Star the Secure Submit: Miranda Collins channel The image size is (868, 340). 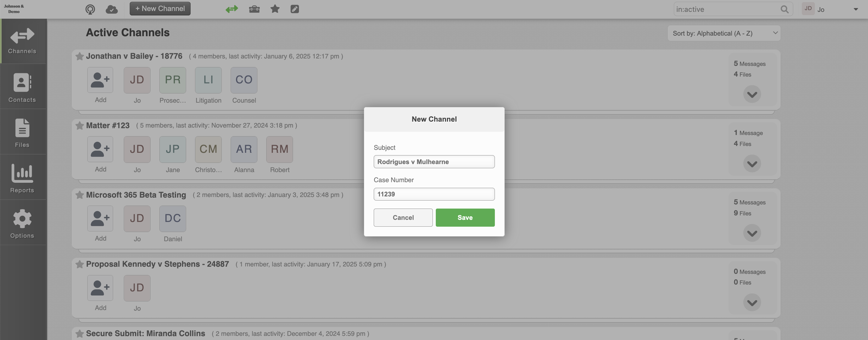point(80,333)
